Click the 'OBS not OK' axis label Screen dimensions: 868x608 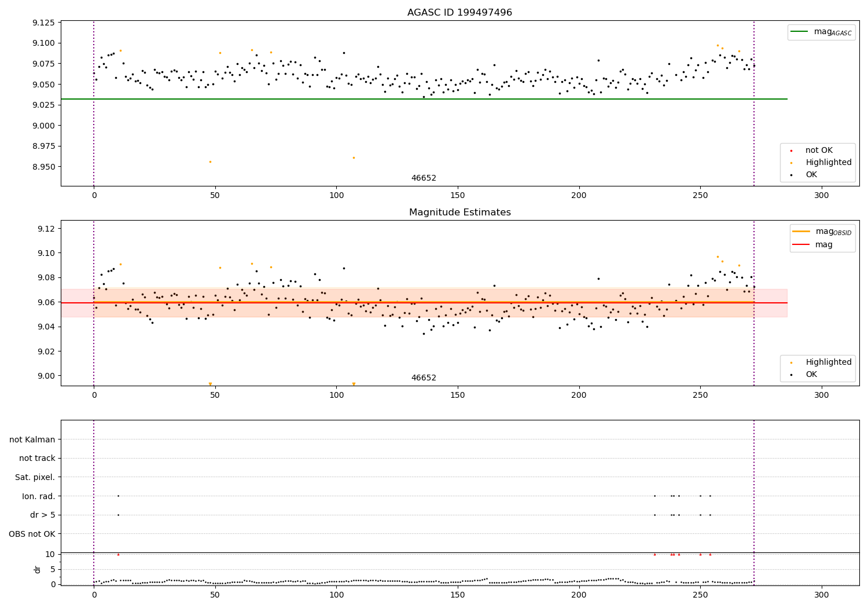pyautogui.click(x=32, y=534)
